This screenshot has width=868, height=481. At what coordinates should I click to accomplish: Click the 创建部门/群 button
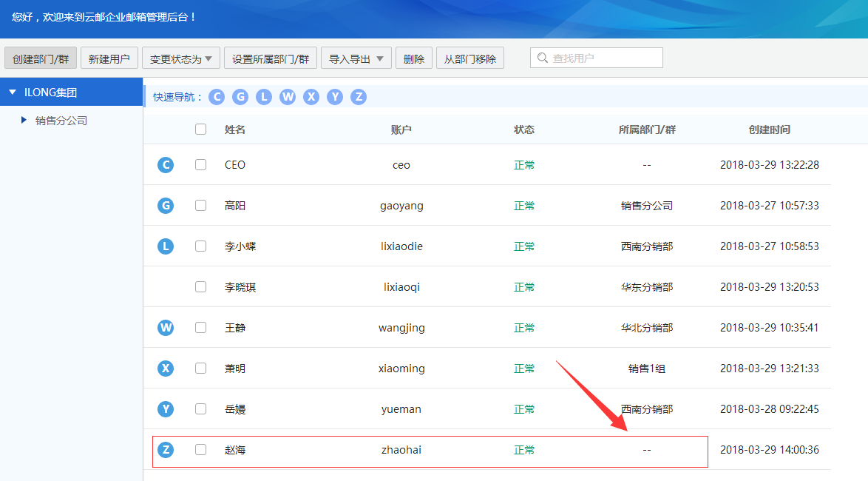click(x=41, y=58)
